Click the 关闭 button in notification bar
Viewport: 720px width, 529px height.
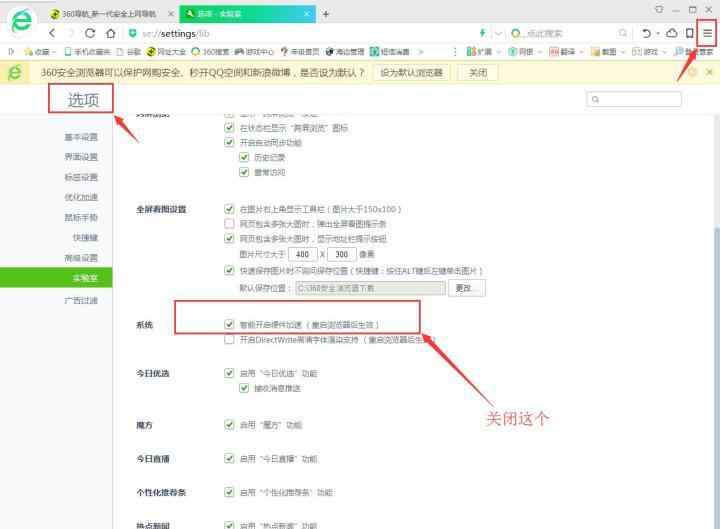click(x=478, y=73)
